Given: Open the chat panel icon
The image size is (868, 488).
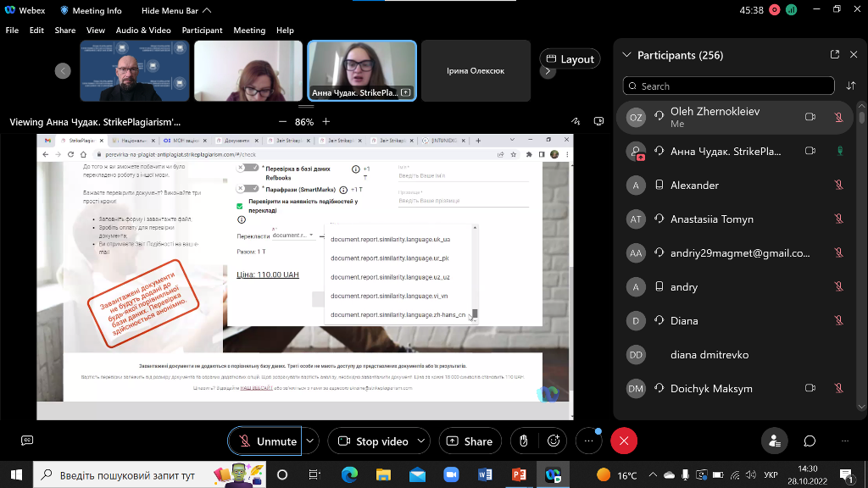Looking at the screenshot, I should 810,441.
